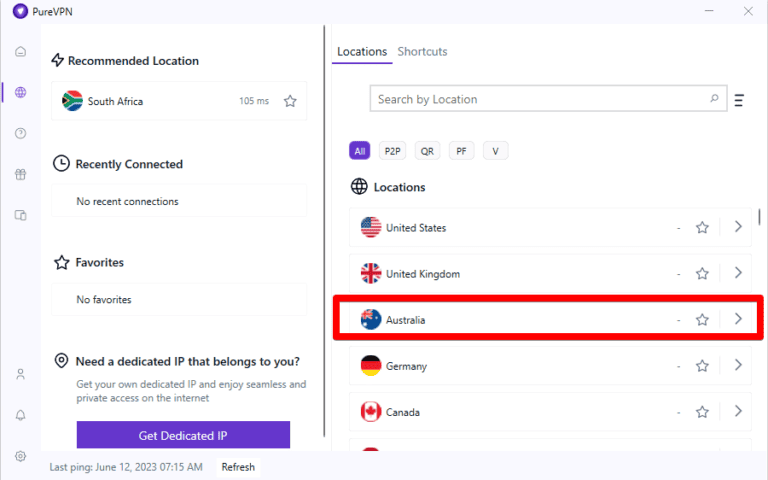Favorite South Africa with the star
This screenshot has height=480, width=768.
click(290, 101)
